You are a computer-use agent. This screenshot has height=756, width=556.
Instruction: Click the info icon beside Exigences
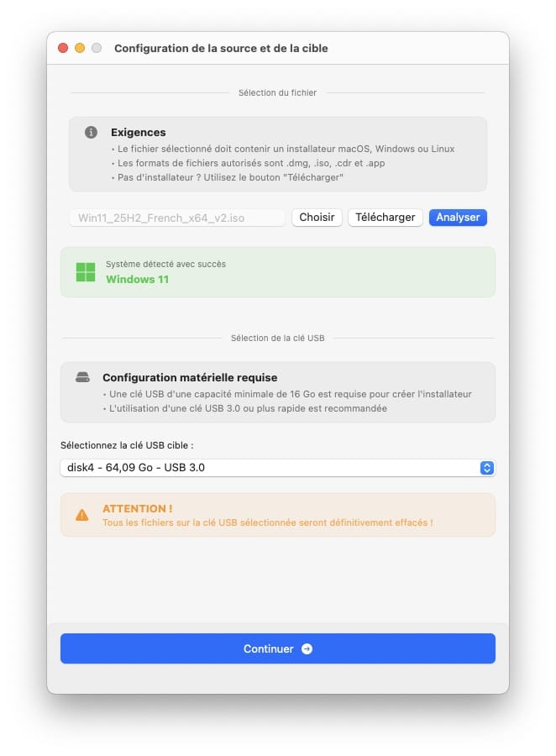[x=91, y=132]
